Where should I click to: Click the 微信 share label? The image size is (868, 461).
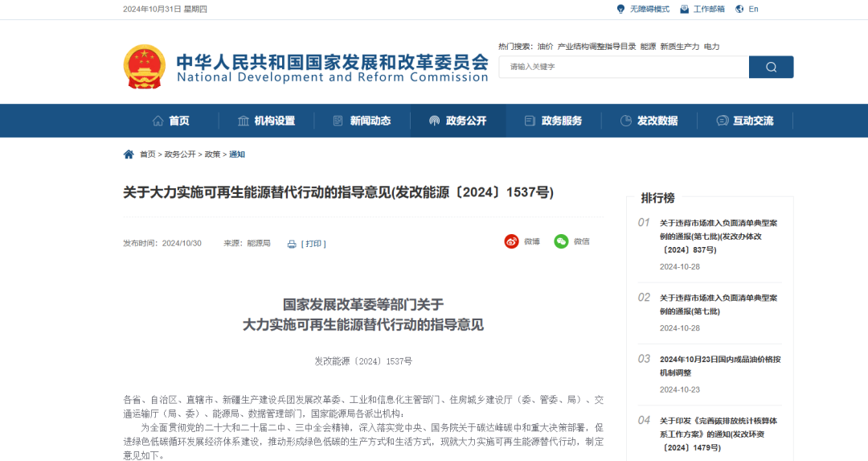click(582, 241)
